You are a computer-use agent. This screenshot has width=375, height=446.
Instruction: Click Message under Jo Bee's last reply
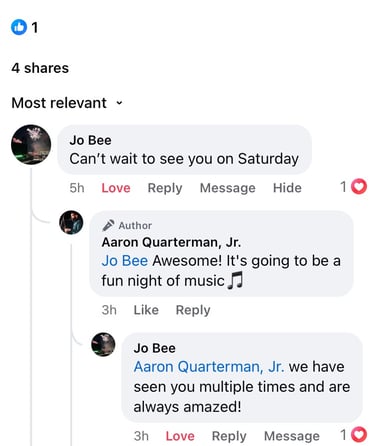click(x=292, y=436)
